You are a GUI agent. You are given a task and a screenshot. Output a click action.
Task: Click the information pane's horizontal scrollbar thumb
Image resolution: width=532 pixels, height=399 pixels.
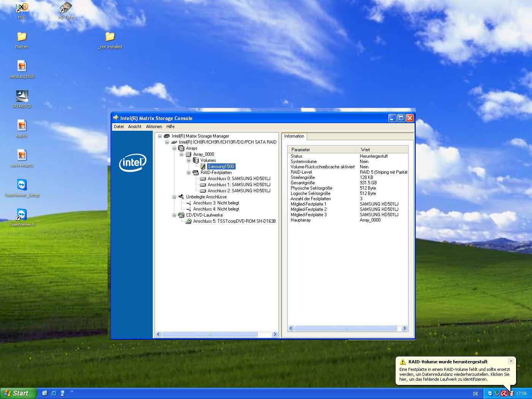(346, 328)
